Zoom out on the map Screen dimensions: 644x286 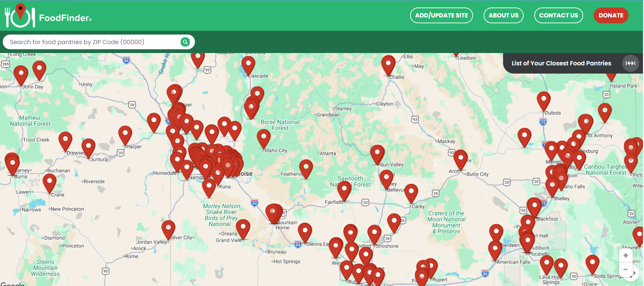click(626, 269)
